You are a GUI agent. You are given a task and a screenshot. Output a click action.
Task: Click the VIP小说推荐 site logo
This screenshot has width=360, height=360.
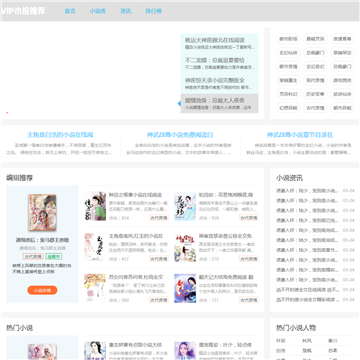[23, 11]
